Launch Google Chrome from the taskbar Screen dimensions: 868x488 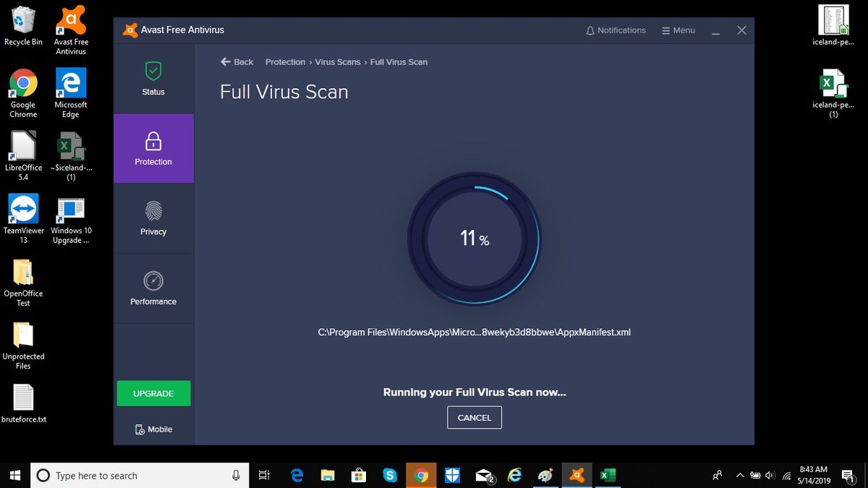[421, 475]
